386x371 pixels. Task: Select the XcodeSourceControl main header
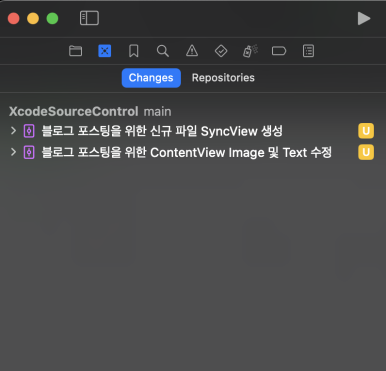click(90, 111)
